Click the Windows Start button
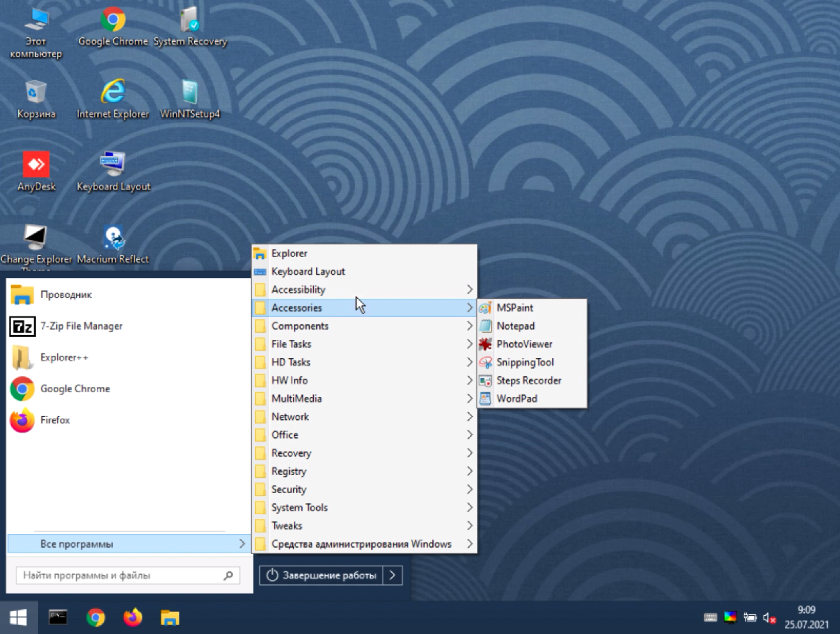The image size is (840, 634). coord(18,618)
